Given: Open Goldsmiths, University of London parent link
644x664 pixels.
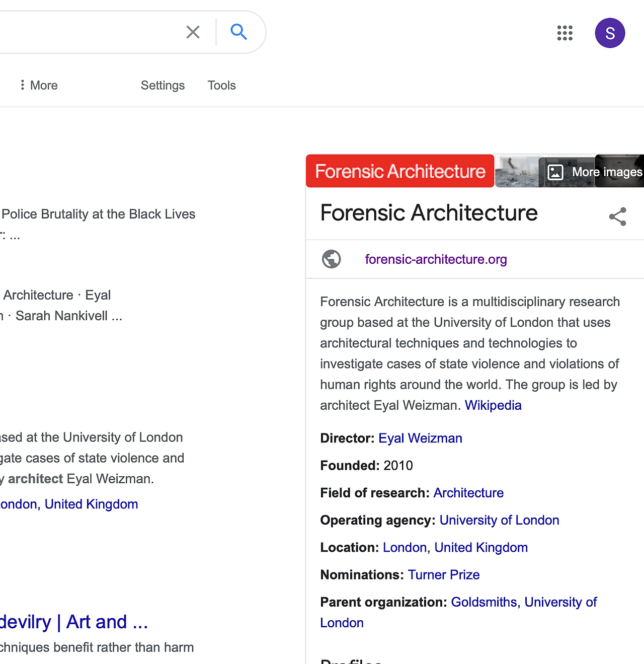Looking at the screenshot, I should tap(523, 602).
